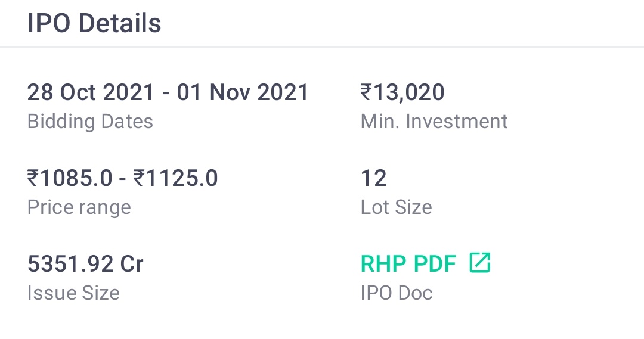Select the lot size value 12
Image resolution: width=644 pixels, height=339 pixels.
point(374,178)
